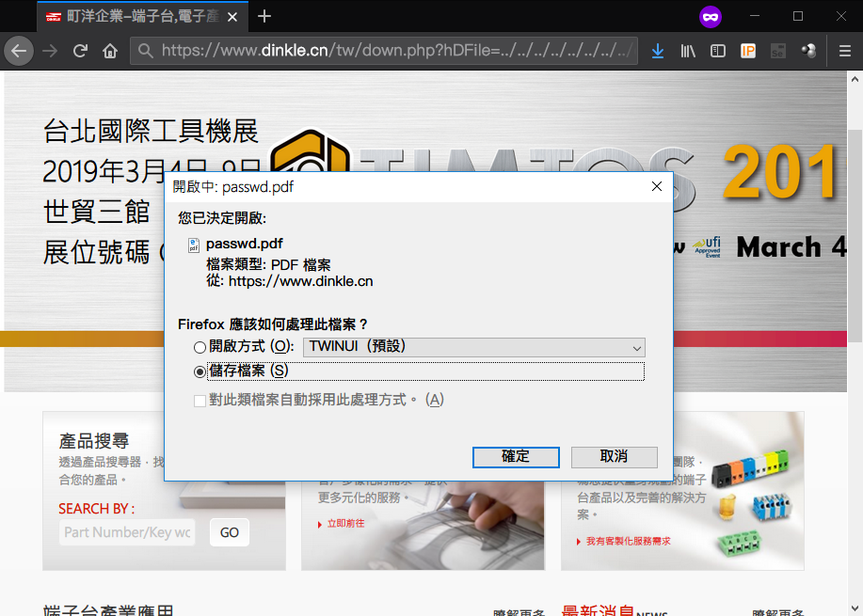Click the 最新消息 NEWS heading
Screen dimensions: 863x616
click(615, 609)
